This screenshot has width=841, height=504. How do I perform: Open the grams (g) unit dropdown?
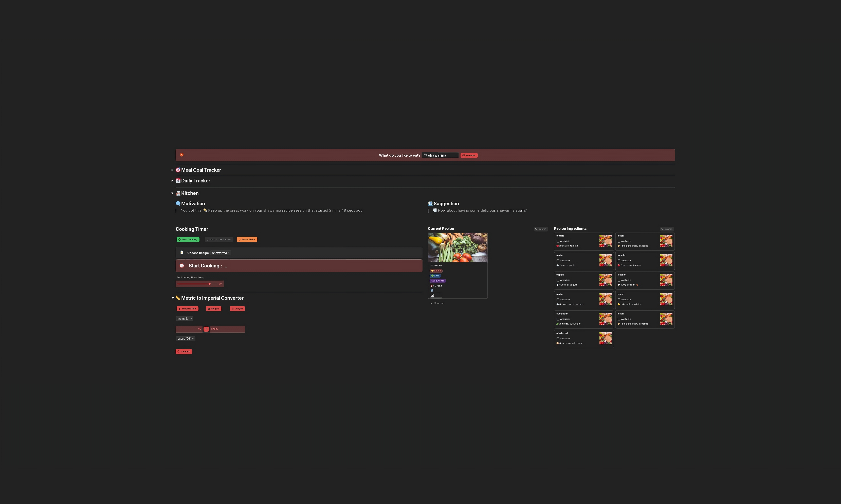(185, 319)
